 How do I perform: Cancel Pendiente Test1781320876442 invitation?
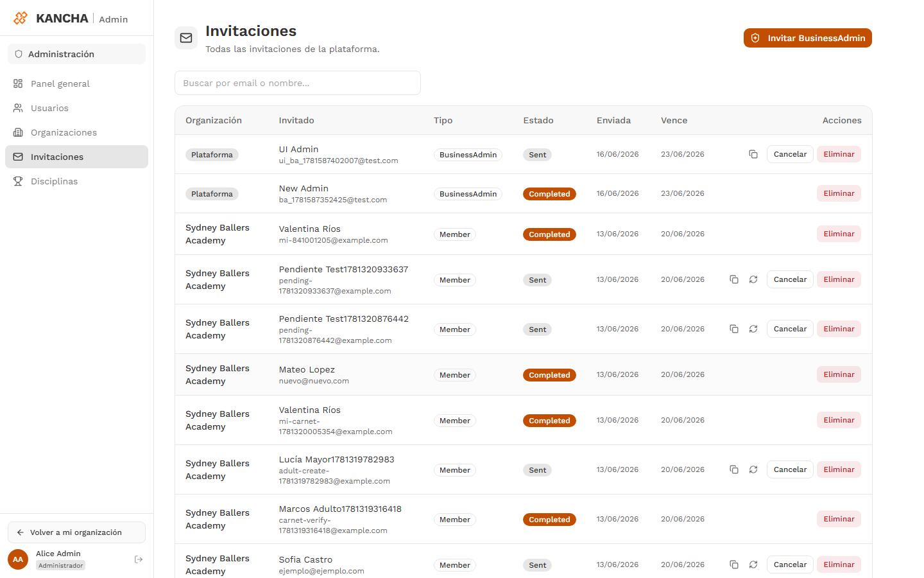click(790, 329)
